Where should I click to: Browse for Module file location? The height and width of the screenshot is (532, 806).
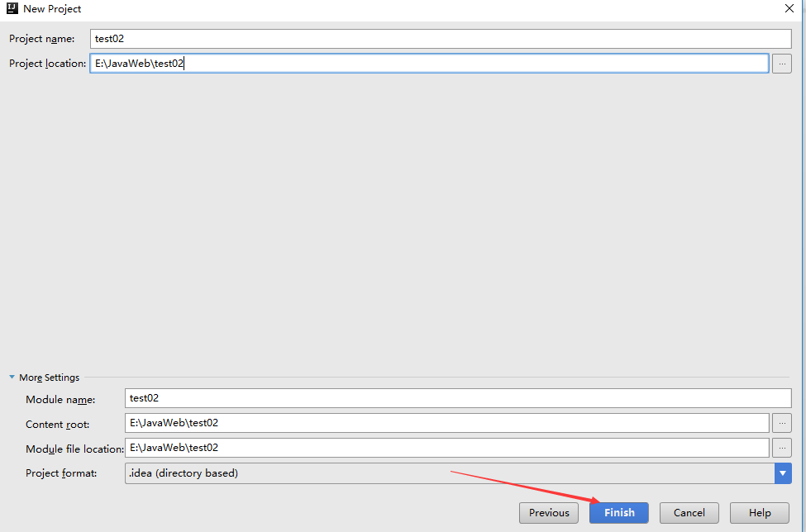(781, 448)
